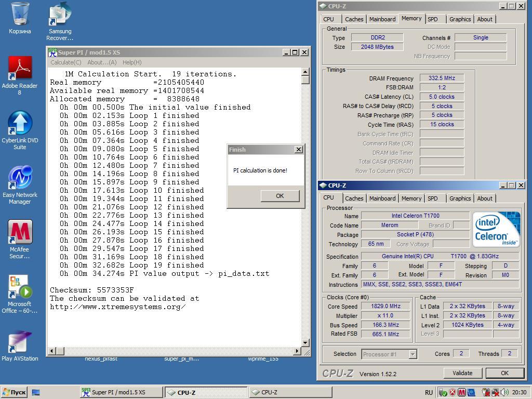Click the Intel Celeron inside logo
The width and height of the screenshot is (532, 399).
pos(496,229)
